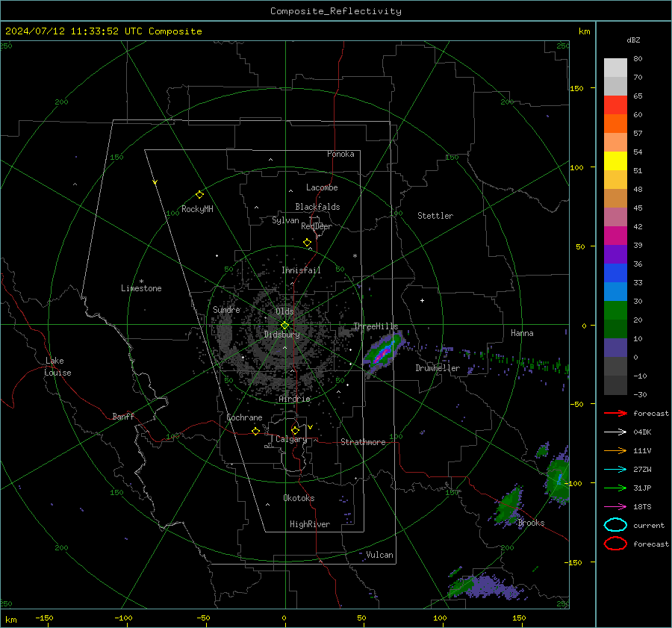Click the Okotoks city label
672x628 pixels.
(299, 498)
